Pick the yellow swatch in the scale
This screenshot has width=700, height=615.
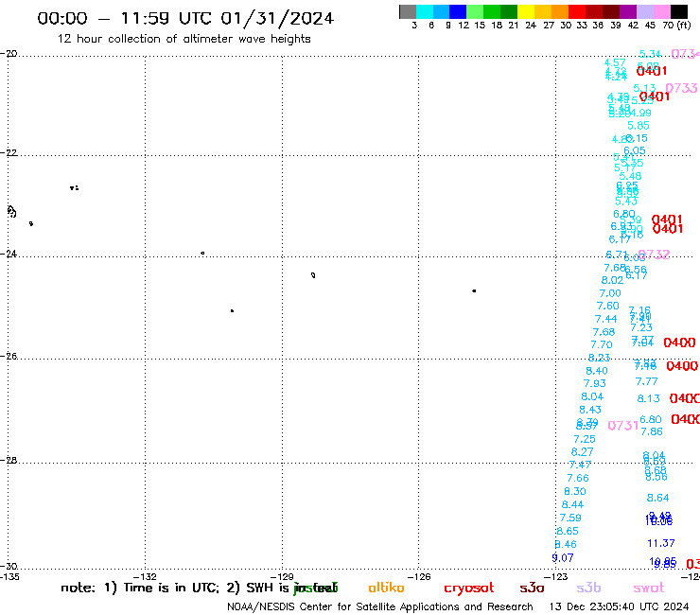[526, 11]
